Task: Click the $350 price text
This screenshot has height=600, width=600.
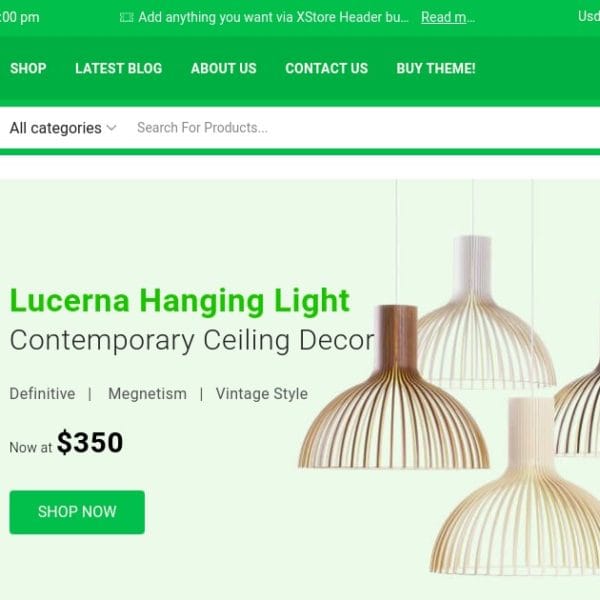Action: pos(90,442)
